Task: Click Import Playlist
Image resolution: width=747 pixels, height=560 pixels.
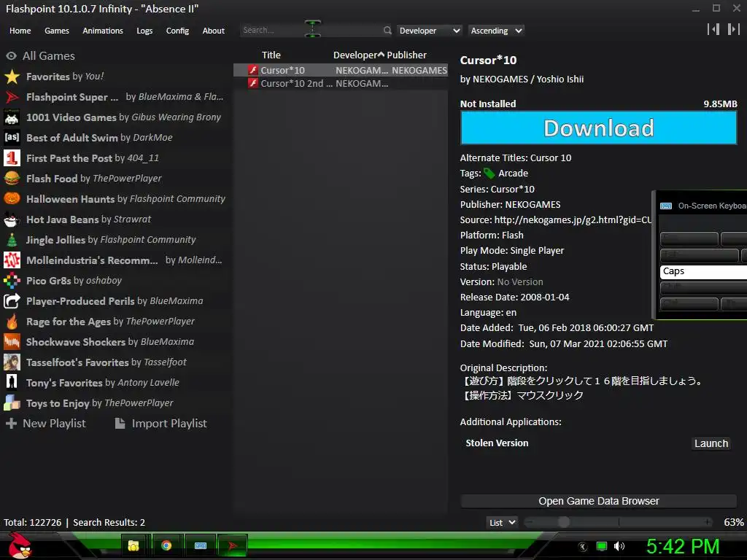Action: click(x=161, y=424)
